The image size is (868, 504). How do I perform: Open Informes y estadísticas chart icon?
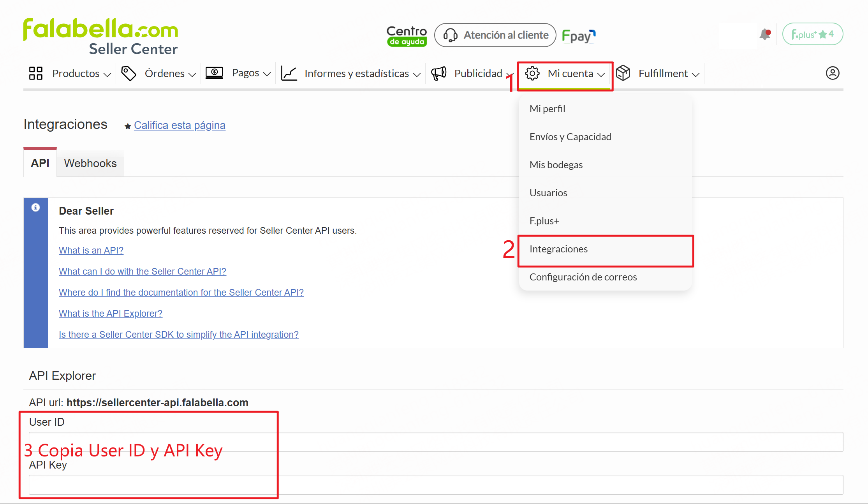289,73
